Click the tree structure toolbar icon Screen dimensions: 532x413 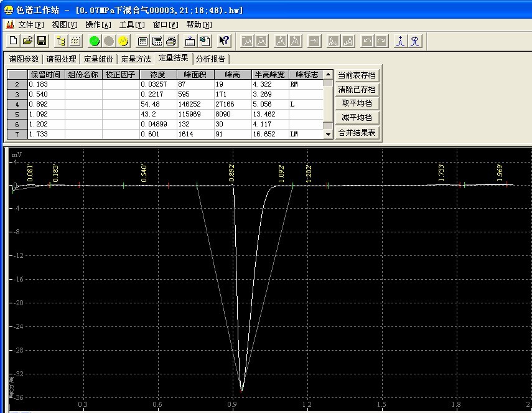[x=61, y=41]
